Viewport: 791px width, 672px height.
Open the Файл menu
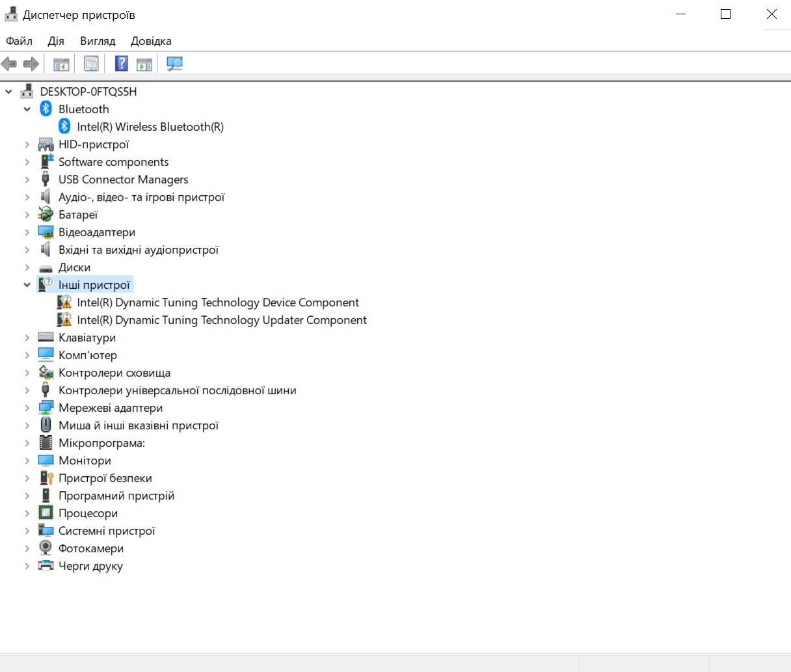click(x=20, y=41)
